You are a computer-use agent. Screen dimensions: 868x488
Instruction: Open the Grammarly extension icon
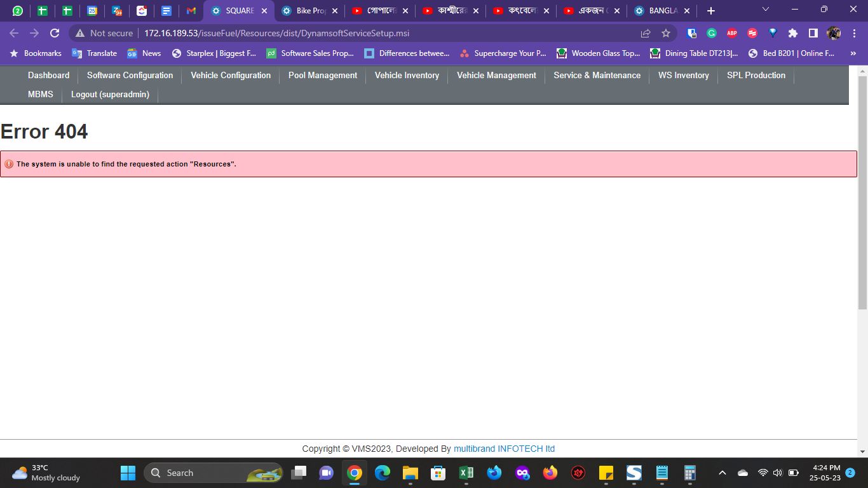[x=712, y=33]
